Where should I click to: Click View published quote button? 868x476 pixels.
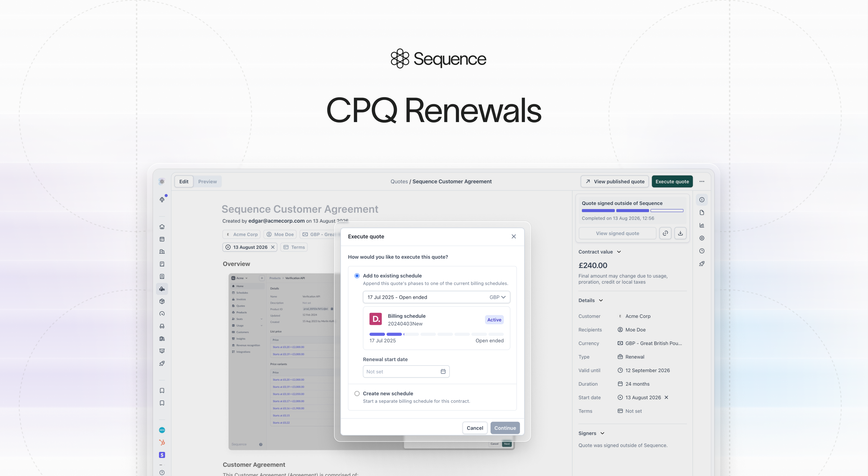point(615,181)
